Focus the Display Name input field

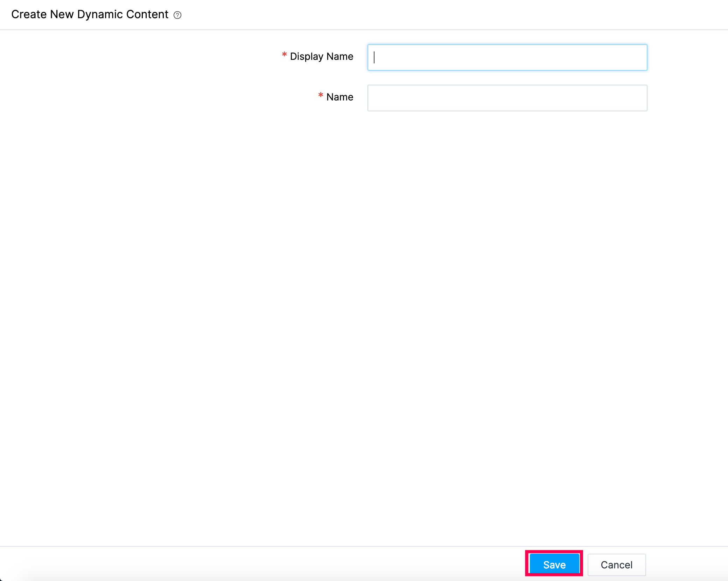point(507,57)
